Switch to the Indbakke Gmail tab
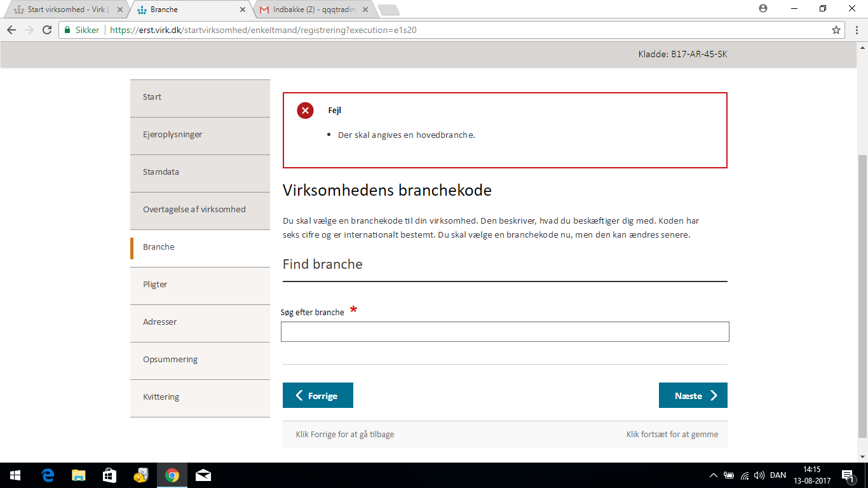The width and height of the screenshot is (868, 488). coord(311,10)
